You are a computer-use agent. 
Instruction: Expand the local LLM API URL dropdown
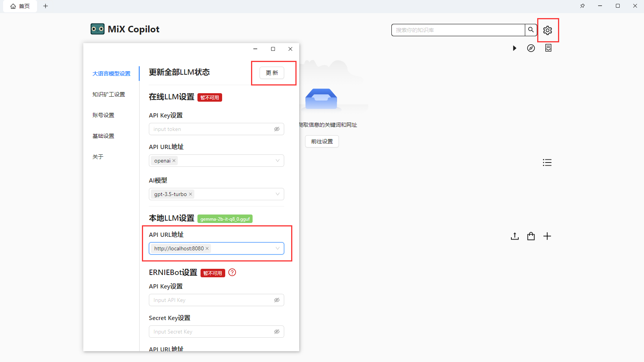click(x=277, y=248)
